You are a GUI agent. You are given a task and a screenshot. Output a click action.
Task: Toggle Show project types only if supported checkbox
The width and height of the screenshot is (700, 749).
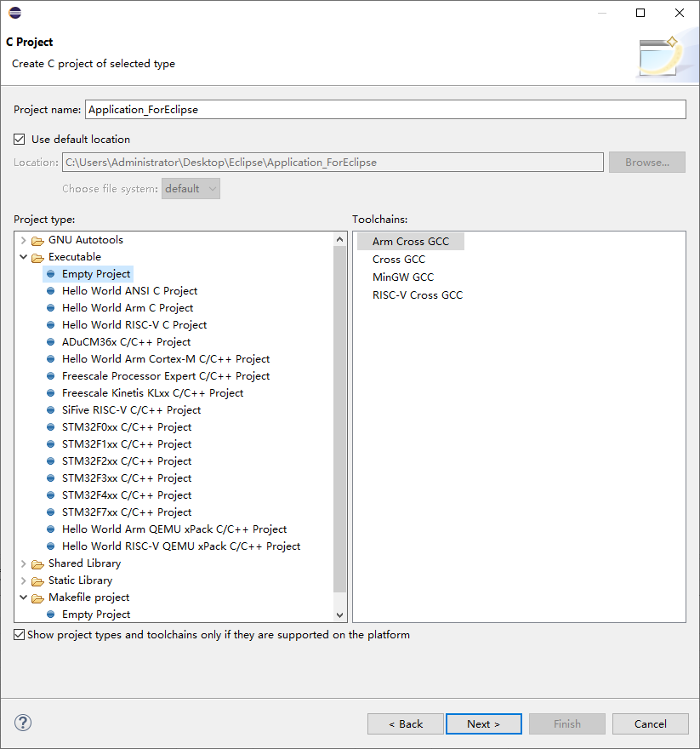[19, 634]
